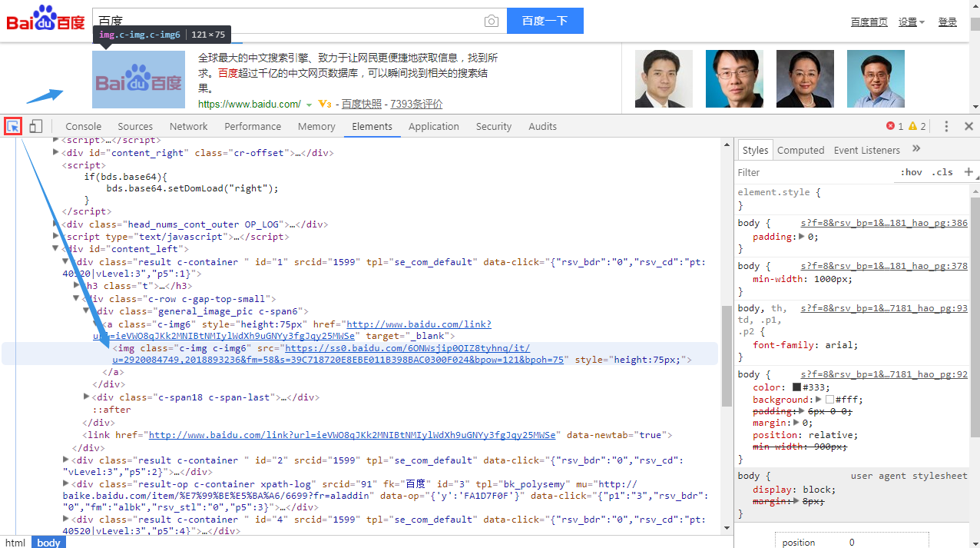
Task: Expand the c-span18 c-span-last div
Action: (x=86, y=397)
